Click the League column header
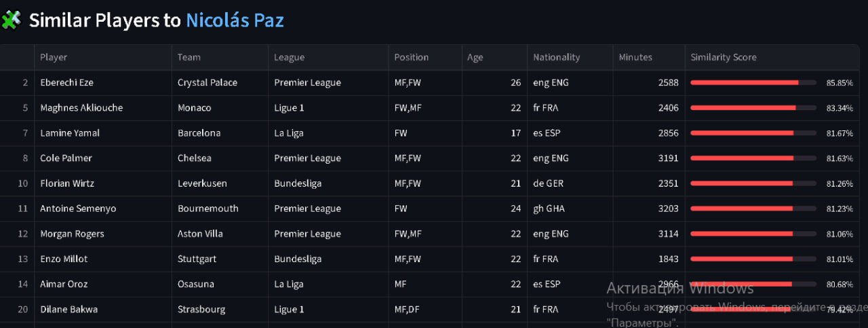Screen dimensions: 868x328 (x=289, y=58)
